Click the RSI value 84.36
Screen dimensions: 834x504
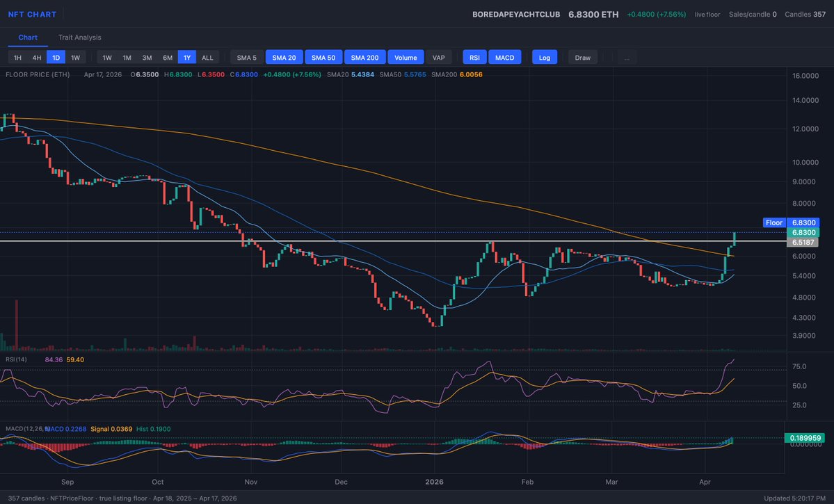(x=54, y=360)
